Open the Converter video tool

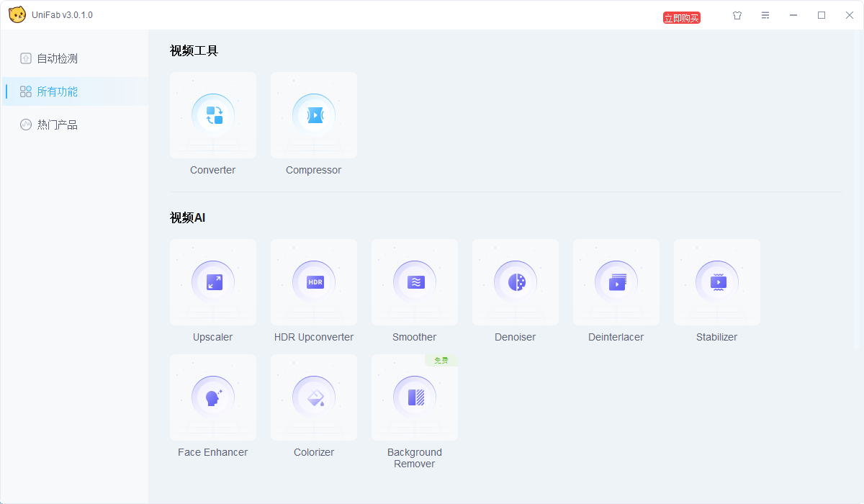tap(212, 115)
